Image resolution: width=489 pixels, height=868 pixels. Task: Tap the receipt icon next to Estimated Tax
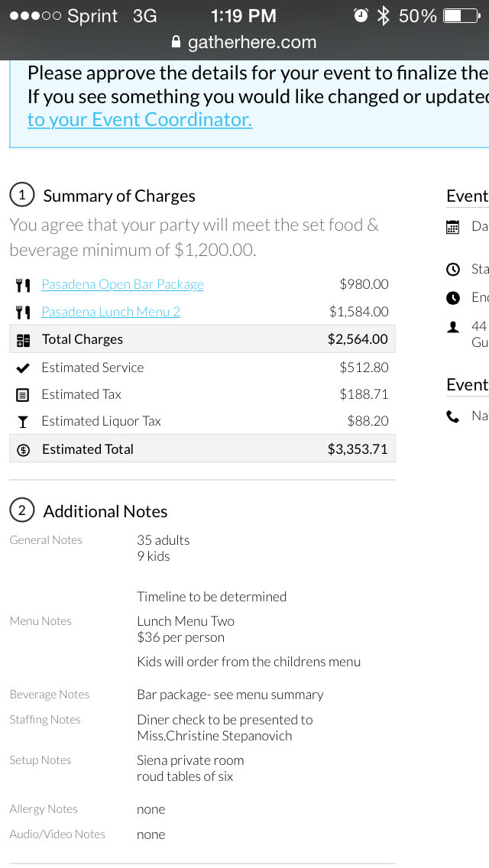23,395
